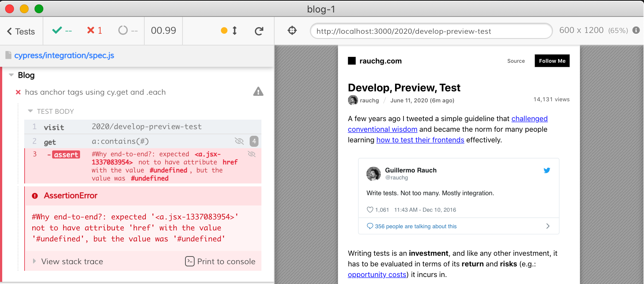Click the AssertionError heading
The image size is (644, 284).
pos(71,196)
